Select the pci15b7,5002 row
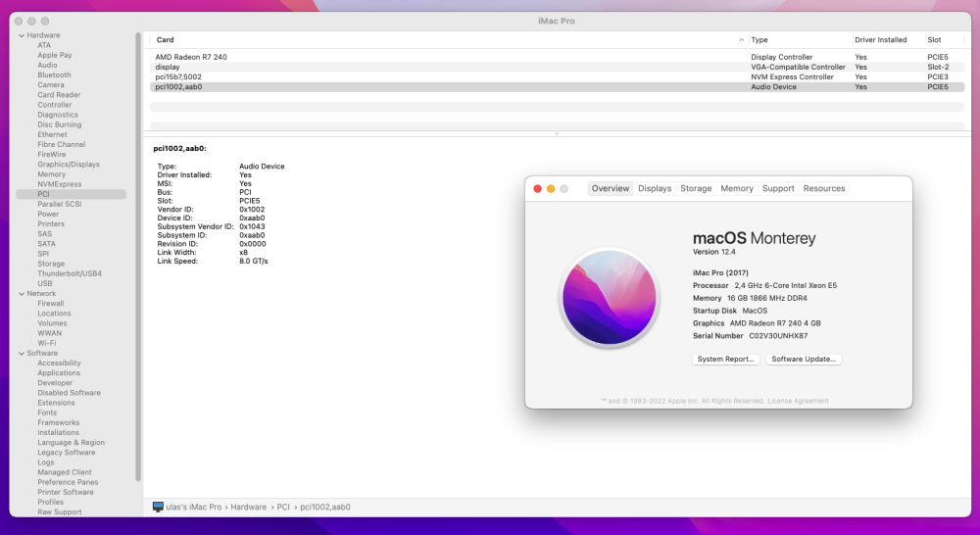This screenshot has height=535, width=980. (557, 76)
